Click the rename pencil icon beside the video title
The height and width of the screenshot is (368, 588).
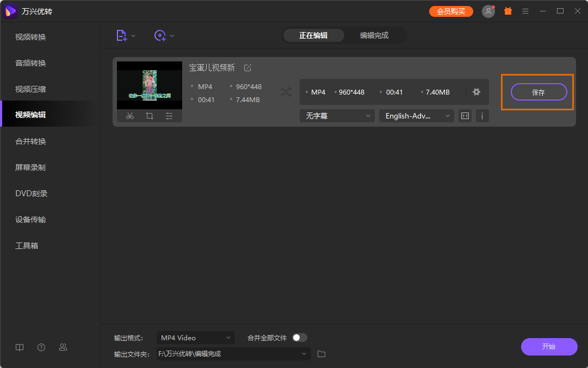pos(247,67)
